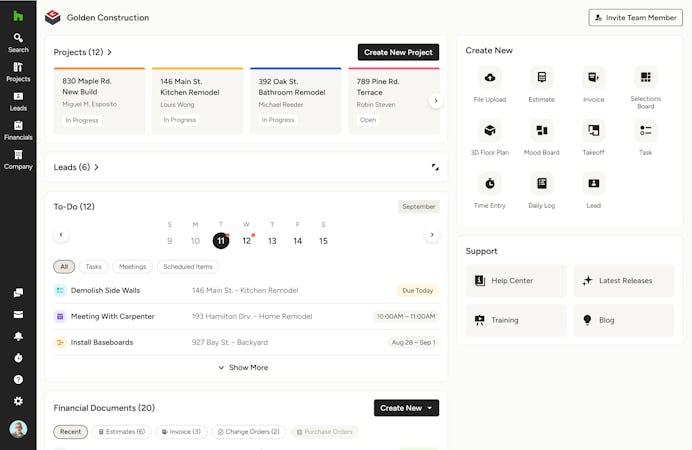This screenshot has width=692, height=450.
Task: Filter documents by Estimates (6)
Action: 121,431
